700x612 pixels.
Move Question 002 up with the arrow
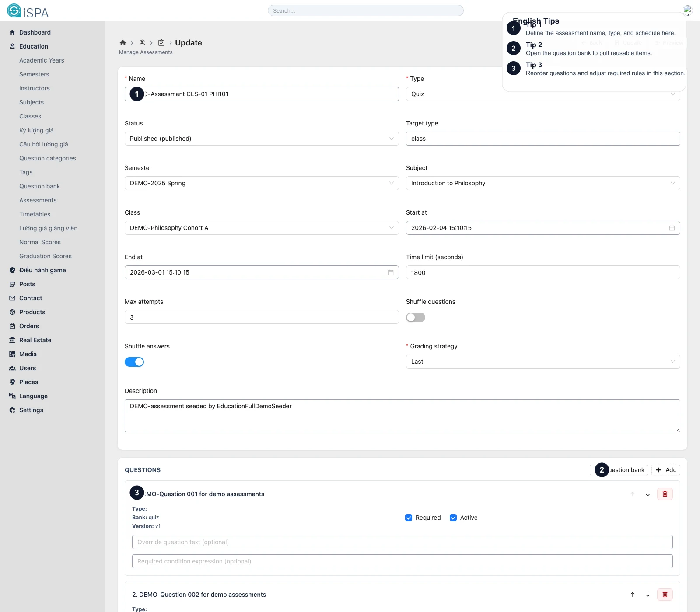pyautogui.click(x=633, y=595)
